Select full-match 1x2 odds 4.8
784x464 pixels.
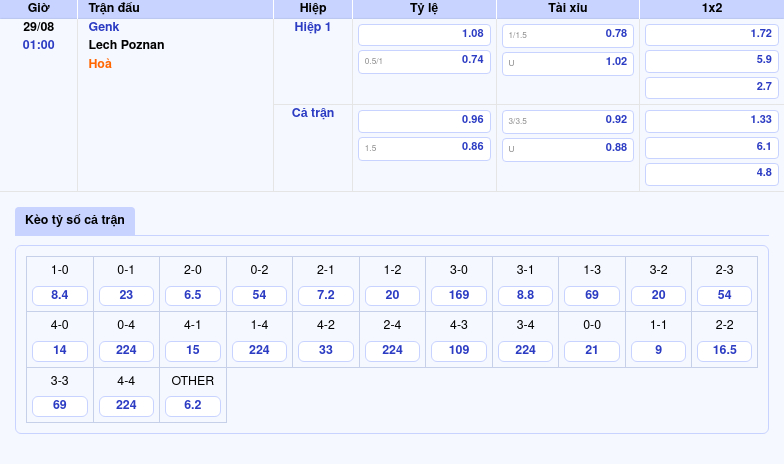point(711,173)
